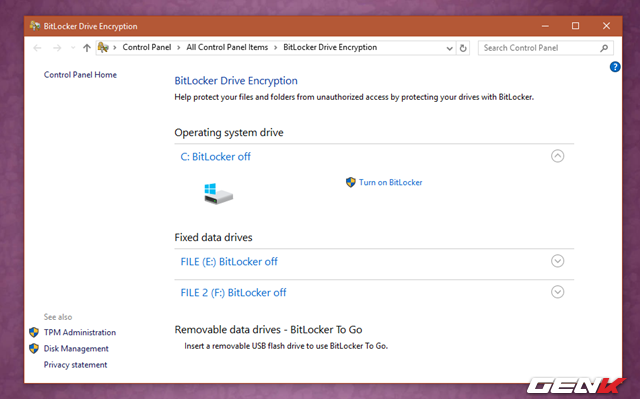
Task: Refresh the Control Panel view
Action: pyautogui.click(x=463, y=48)
